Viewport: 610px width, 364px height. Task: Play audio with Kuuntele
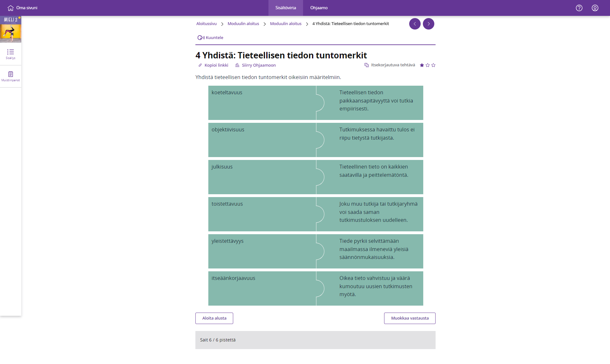(210, 37)
